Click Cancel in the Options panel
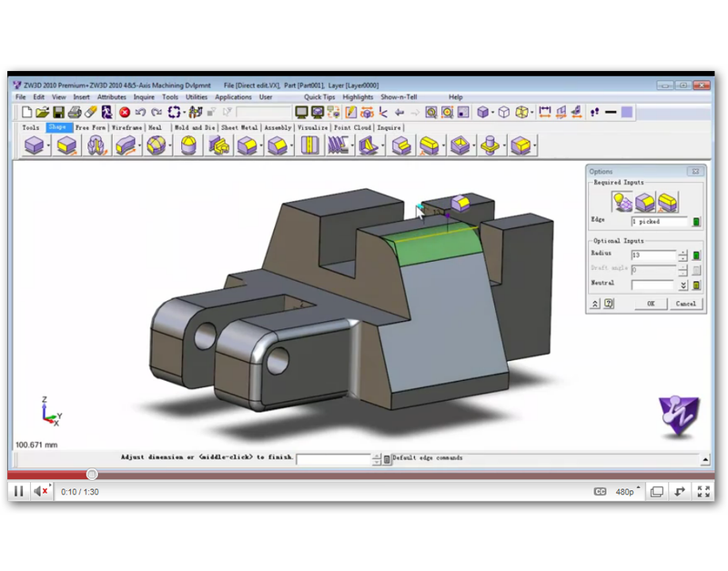This screenshot has width=728, height=571. pyautogui.click(x=686, y=304)
